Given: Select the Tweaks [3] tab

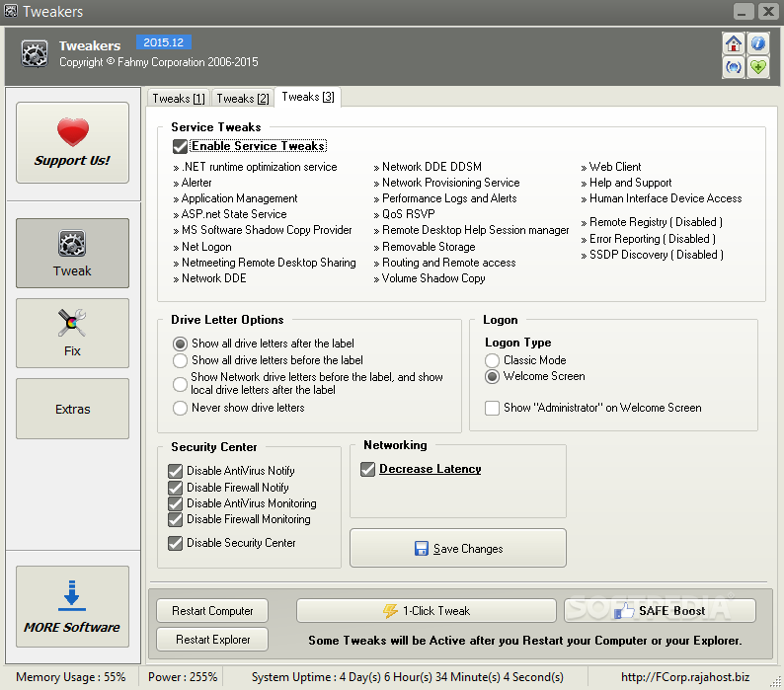Looking at the screenshot, I should click(x=308, y=97).
